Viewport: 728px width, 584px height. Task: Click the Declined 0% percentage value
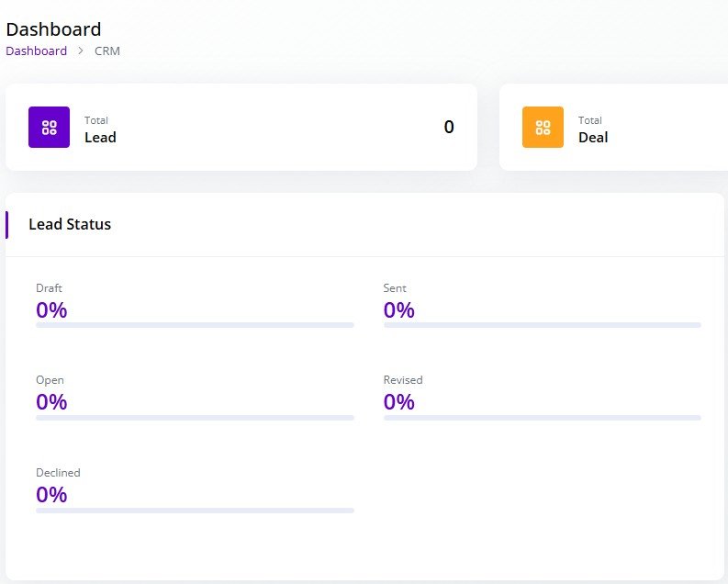pos(51,495)
